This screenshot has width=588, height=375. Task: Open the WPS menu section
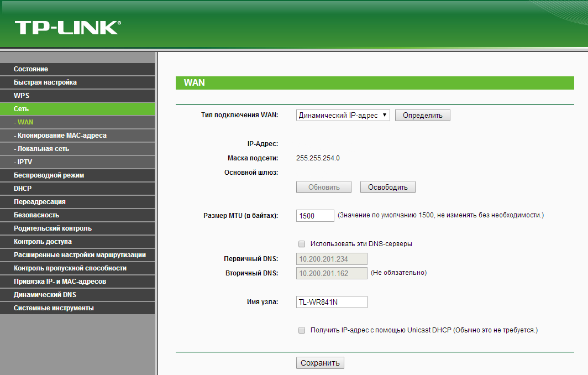(22, 96)
